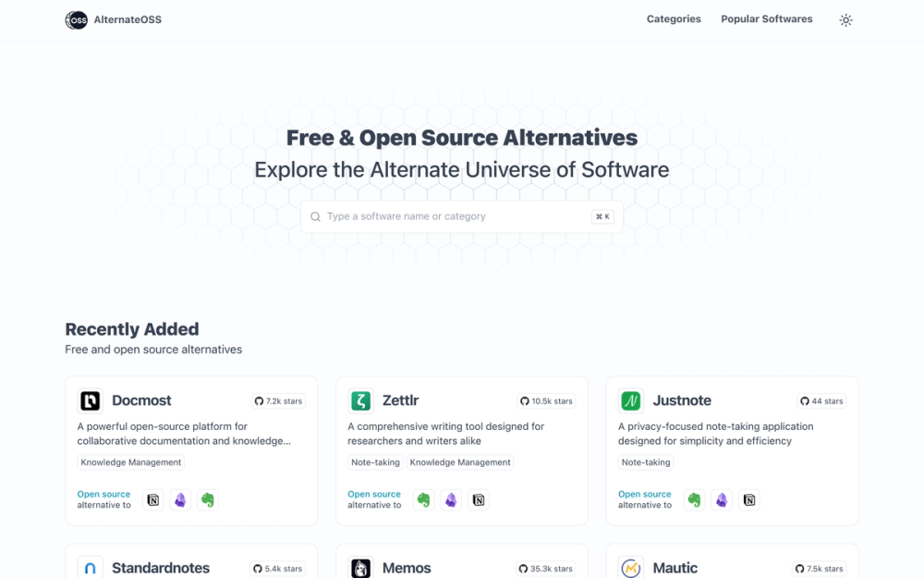Click Docmost description text
The image size is (924, 578).
pos(184,434)
